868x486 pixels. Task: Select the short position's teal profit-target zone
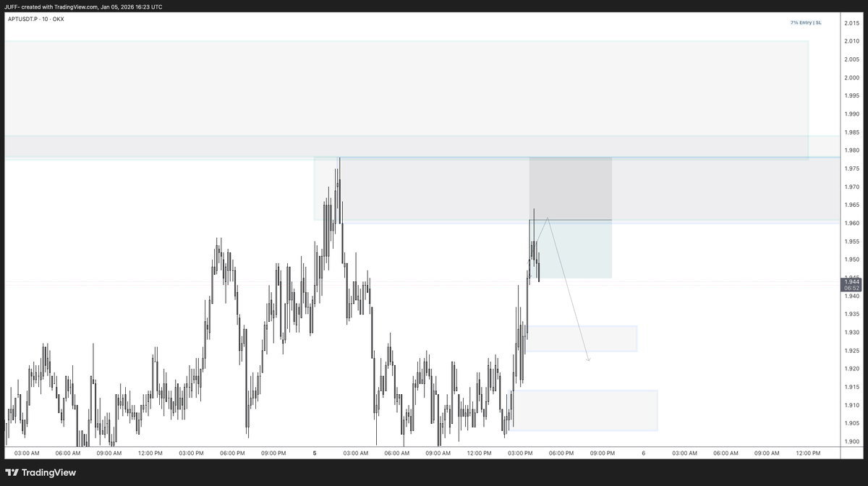pos(571,249)
